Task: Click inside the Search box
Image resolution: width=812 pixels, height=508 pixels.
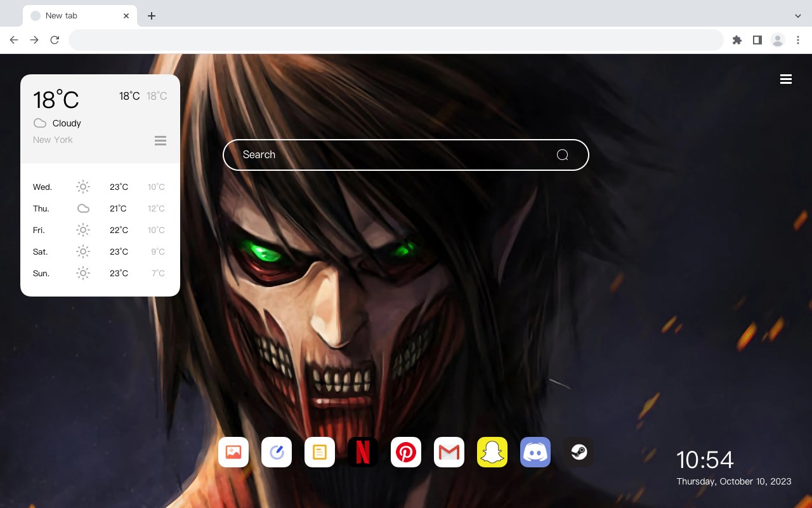Action: (x=406, y=155)
